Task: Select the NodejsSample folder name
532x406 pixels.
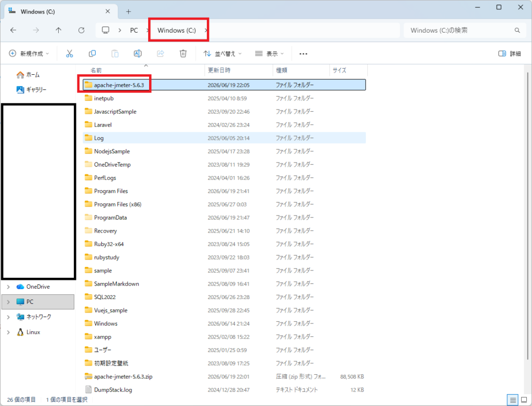Action: 112,151
